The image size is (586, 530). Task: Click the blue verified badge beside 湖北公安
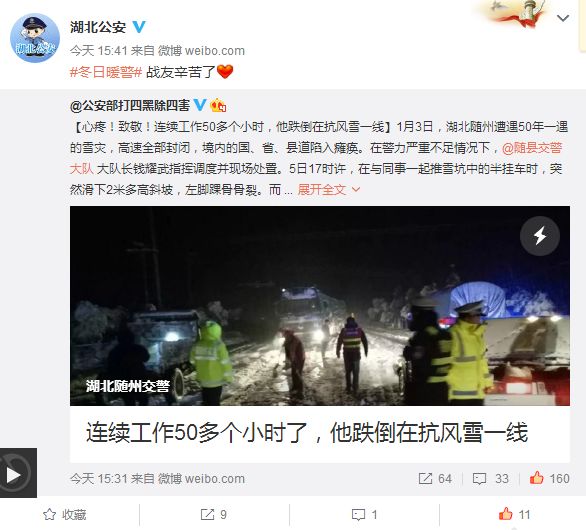pos(139,27)
